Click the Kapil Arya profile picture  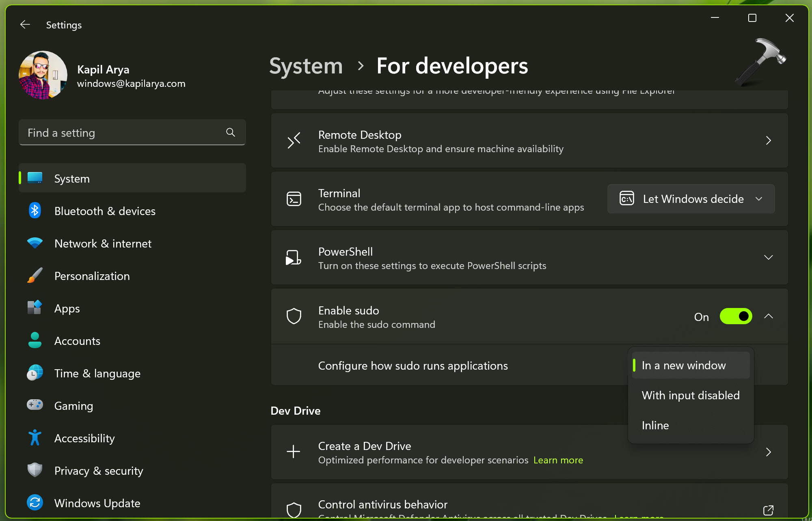point(43,75)
